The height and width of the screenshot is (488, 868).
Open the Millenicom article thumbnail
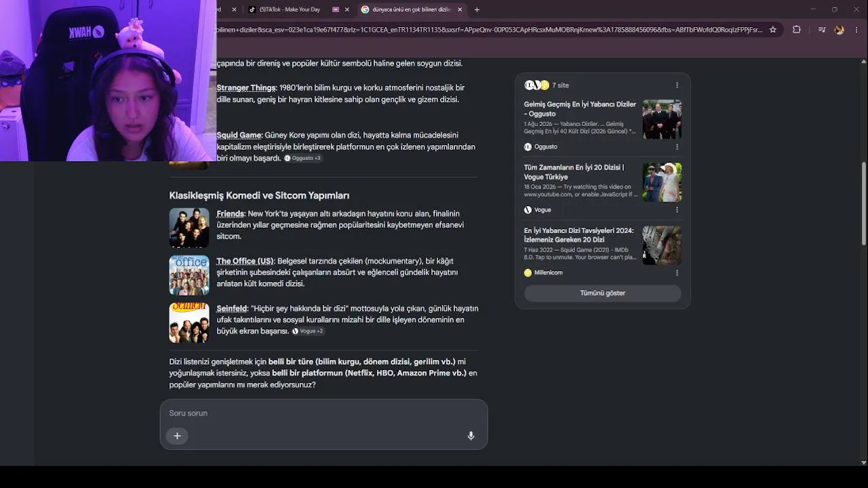[662, 245]
